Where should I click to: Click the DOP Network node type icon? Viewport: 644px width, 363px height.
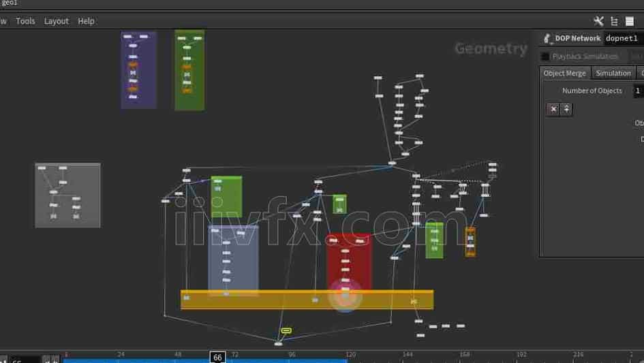pos(547,39)
